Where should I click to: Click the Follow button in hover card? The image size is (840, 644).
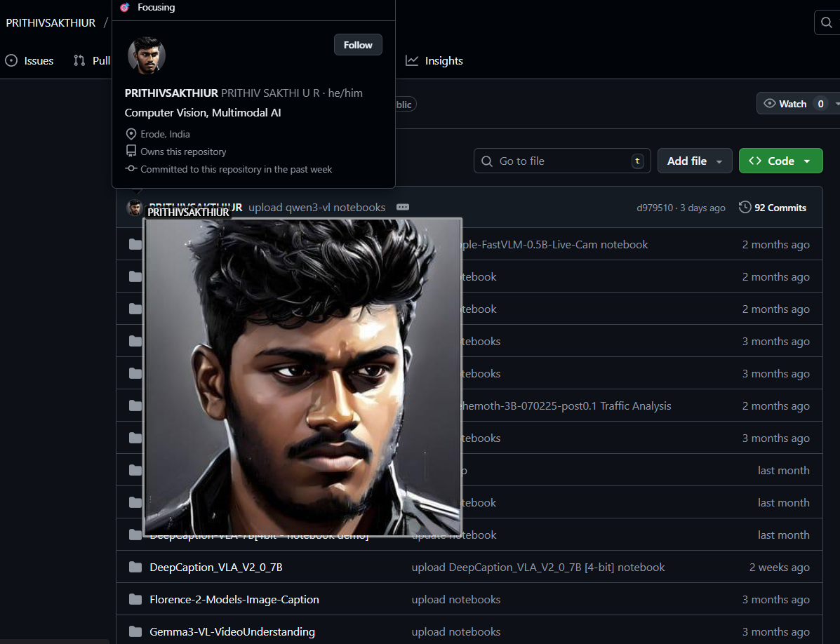(x=358, y=45)
